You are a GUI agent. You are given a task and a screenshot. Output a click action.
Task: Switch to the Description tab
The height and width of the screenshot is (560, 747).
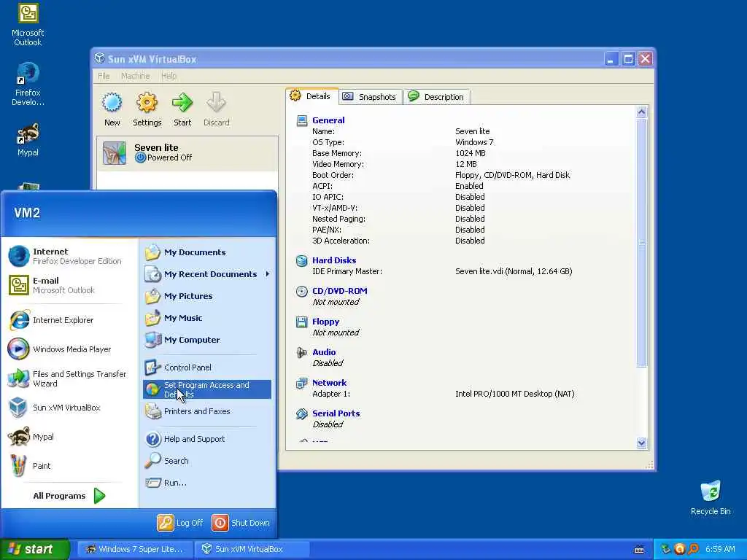(x=437, y=97)
